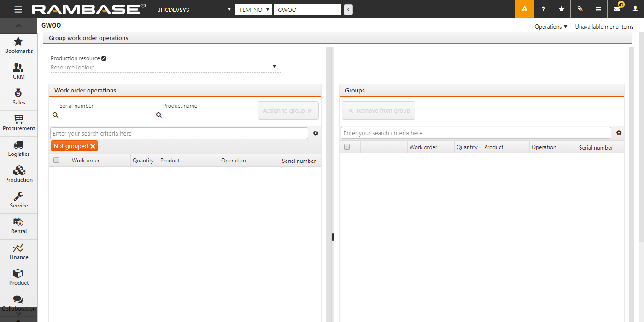Open the user profile icon
The height and width of the screenshot is (322, 644).
[x=635, y=9]
